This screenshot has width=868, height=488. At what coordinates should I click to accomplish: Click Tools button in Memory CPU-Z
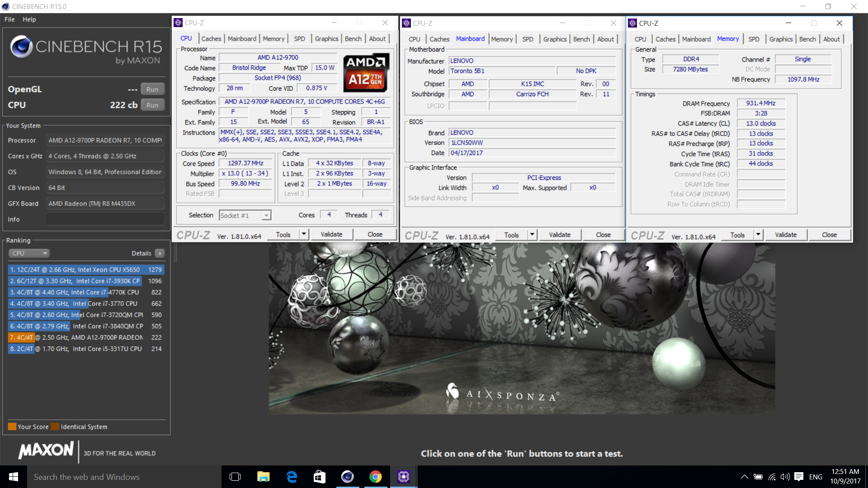click(x=737, y=235)
